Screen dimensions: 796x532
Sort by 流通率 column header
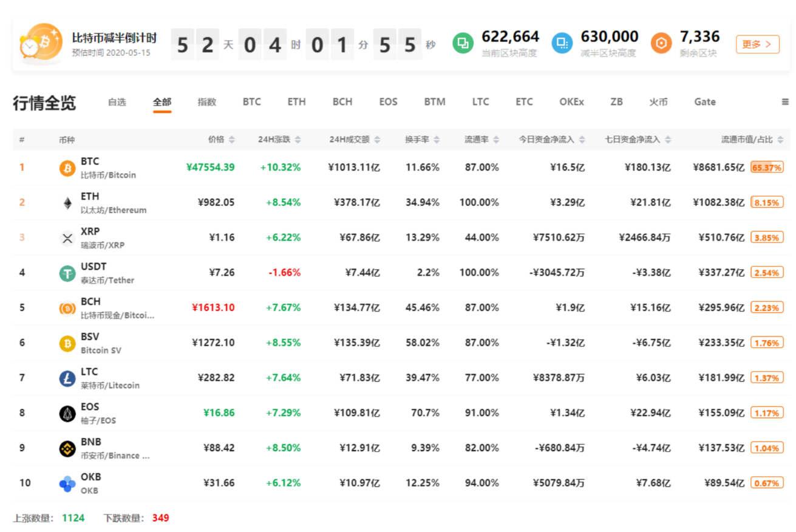click(482, 140)
